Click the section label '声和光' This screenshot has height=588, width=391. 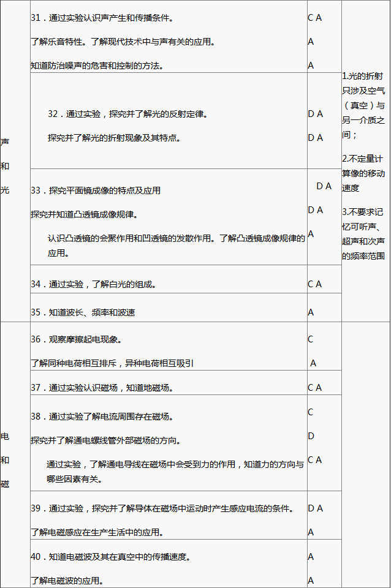(x=5, y=166)
